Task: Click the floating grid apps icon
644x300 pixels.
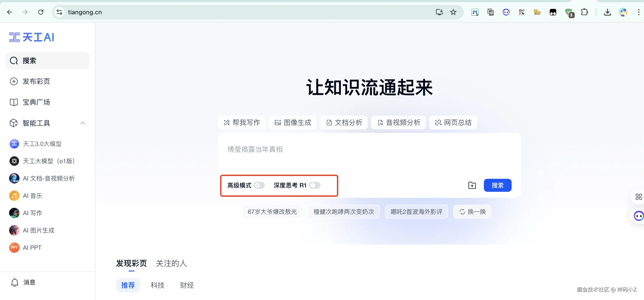Action: [639, 197]
